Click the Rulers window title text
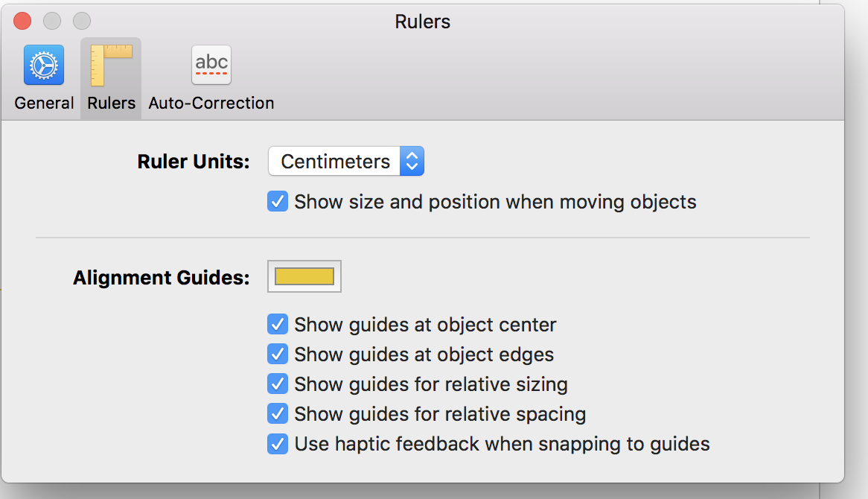Screen dimensions: 868x499 coord(422,22)
